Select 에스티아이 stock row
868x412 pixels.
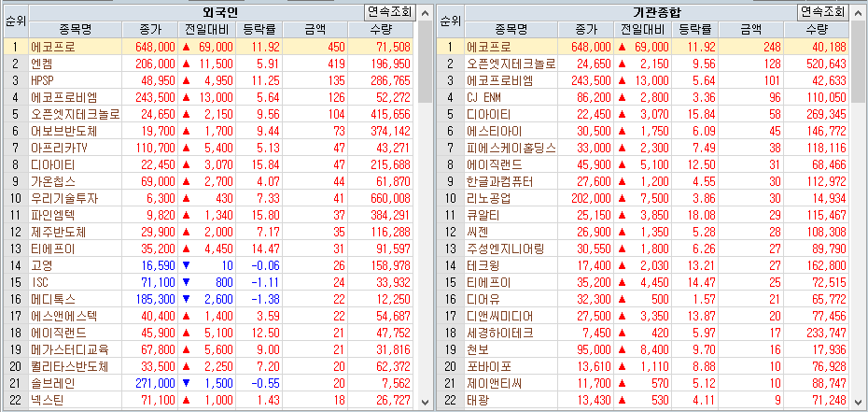click(x=644, y=131)
